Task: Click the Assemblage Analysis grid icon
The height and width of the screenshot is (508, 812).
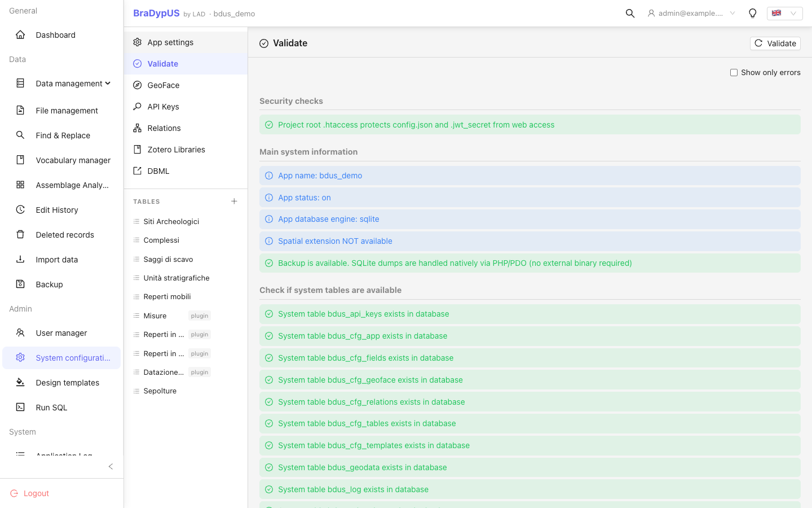Action: pyautogui.click(x=20, y=185)
